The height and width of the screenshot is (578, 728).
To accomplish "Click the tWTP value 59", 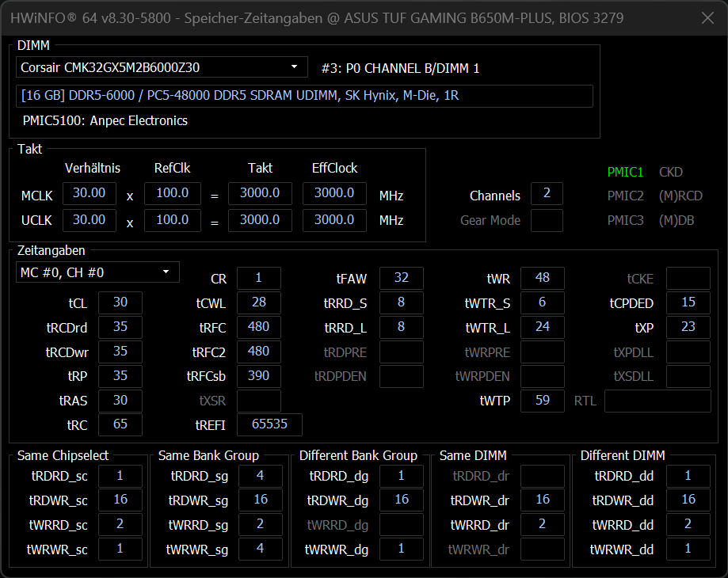I will coord(543,401).
